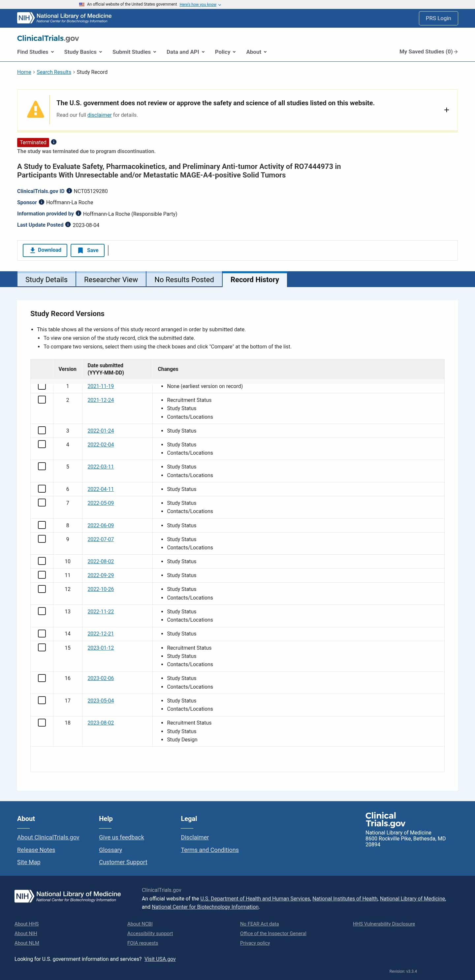Open FOIA requests link
475x980 pixels.
coord(142,943)
